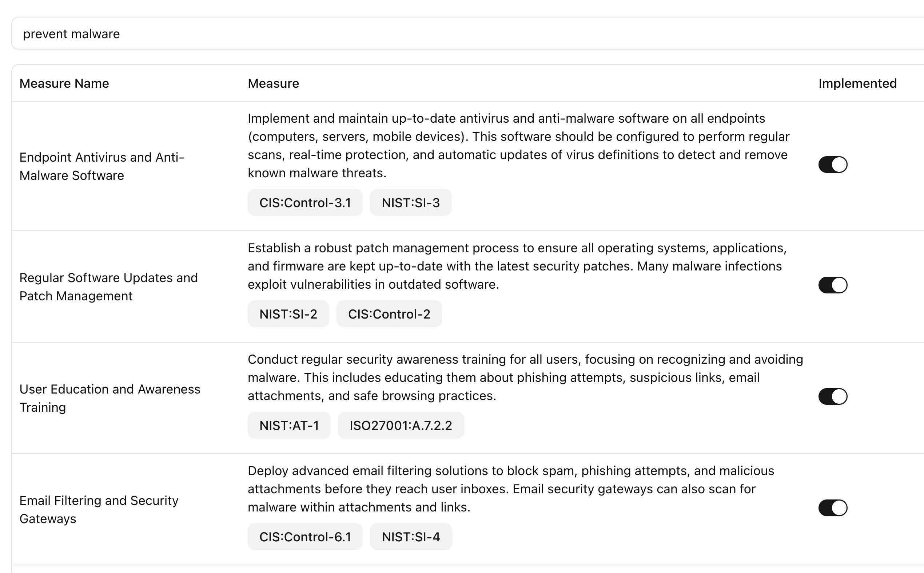Image resolution: width=924 pixels, height=573 pixels.
Task: Click the 'prevent malware' search field
Action: [x=454, y=33]
